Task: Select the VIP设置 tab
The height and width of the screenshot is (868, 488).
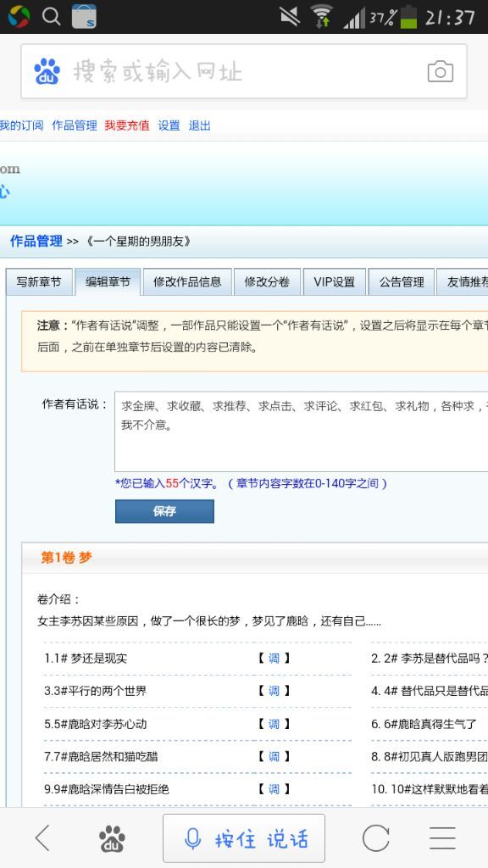Action: pyautogui.click(x=334, y=281)
